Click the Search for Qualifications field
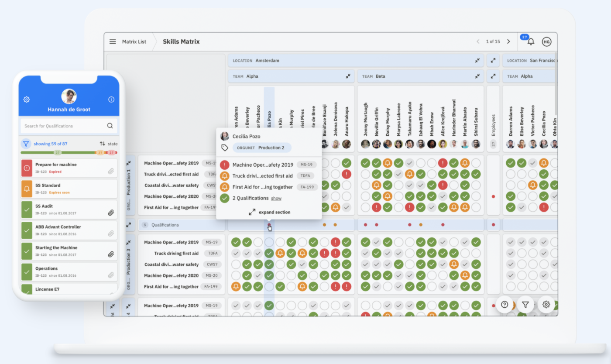This screenshot has width=611, height=364. (x=65, y=126)
